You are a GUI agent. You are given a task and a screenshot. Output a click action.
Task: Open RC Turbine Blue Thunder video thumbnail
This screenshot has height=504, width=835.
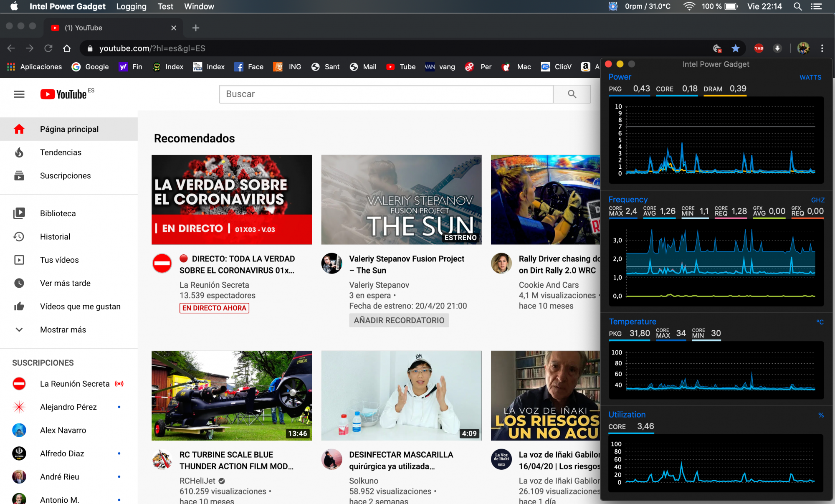coord(232,395)
